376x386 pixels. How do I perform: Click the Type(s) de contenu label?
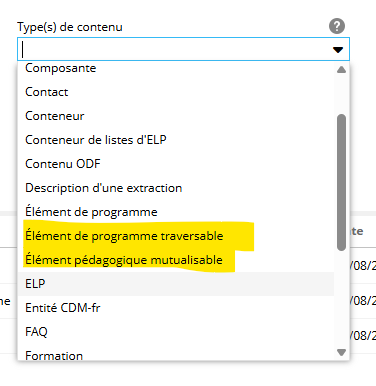click(x=70, y=27)
